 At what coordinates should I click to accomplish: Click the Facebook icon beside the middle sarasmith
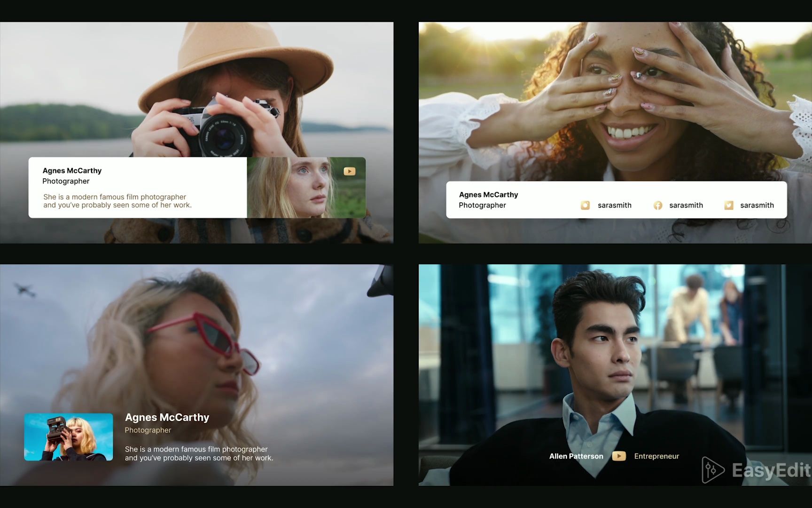(x=658, y=205)
